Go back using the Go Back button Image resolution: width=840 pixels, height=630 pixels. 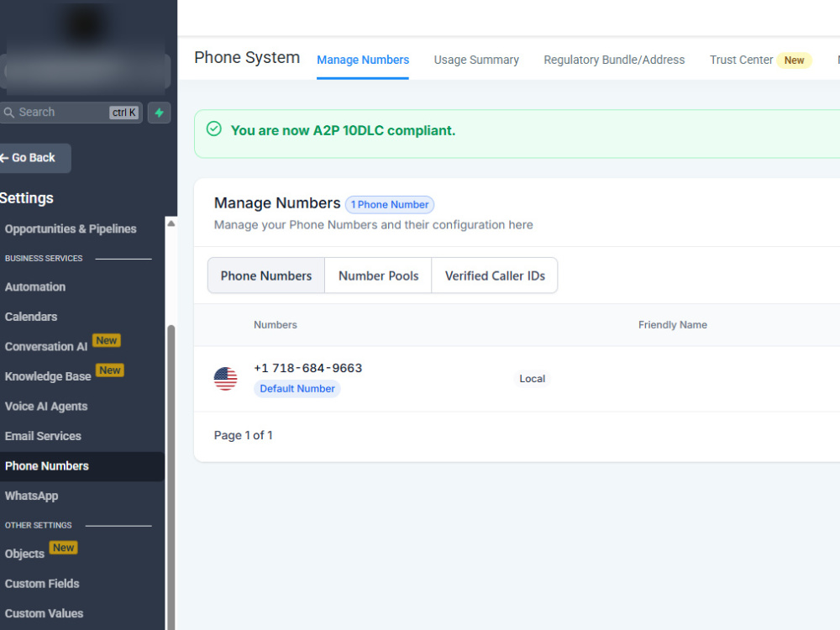coord(34,158)
